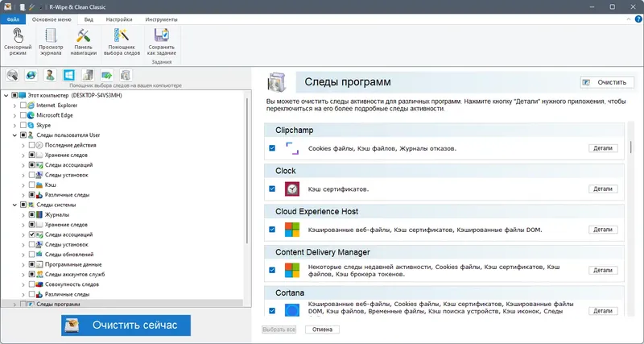Click the Clipchamp app icon
The image size is (644, 344).
[292, 148]
